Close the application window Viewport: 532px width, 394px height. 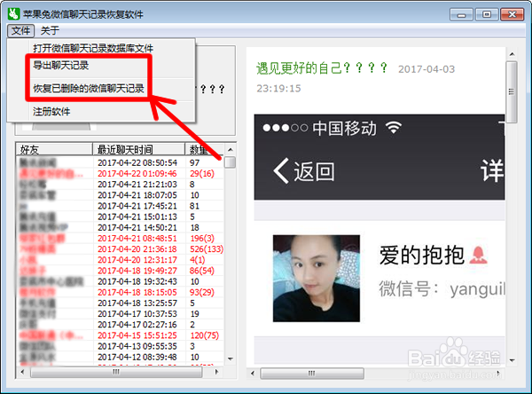[x=512, y=14]
